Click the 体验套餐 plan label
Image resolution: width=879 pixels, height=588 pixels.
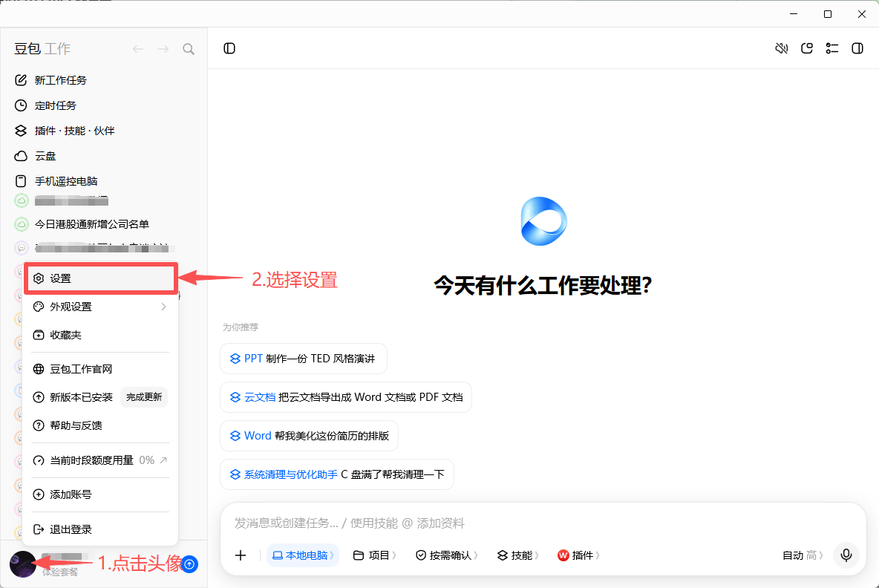tap(61, 572)
